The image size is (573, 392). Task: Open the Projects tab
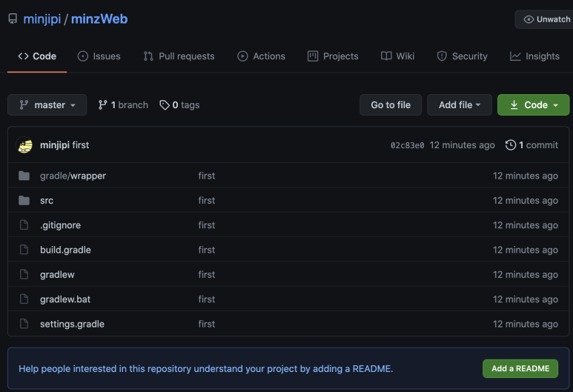[333, 56]
